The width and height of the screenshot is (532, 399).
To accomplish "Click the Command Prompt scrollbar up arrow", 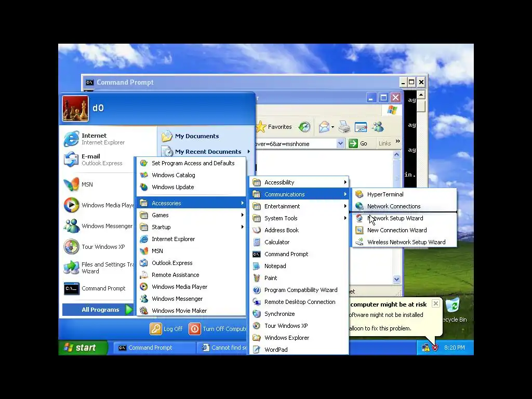I will (421, 95).
